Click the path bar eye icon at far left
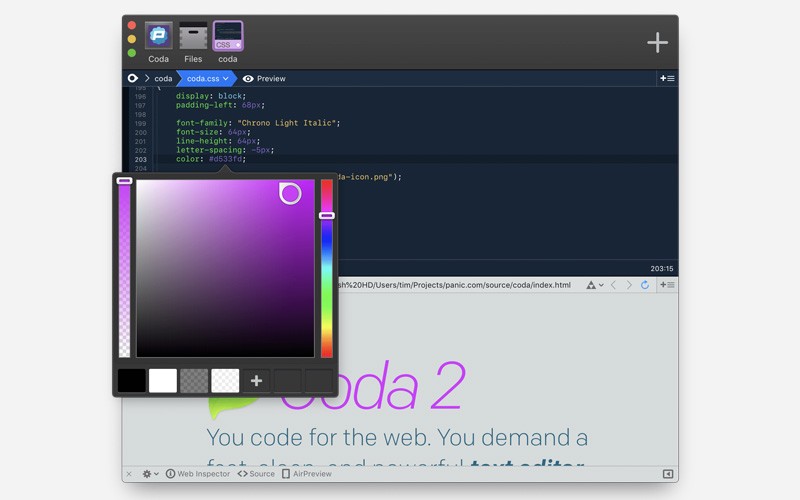This screenshot has height=500, width=800. tap(133, 78)
